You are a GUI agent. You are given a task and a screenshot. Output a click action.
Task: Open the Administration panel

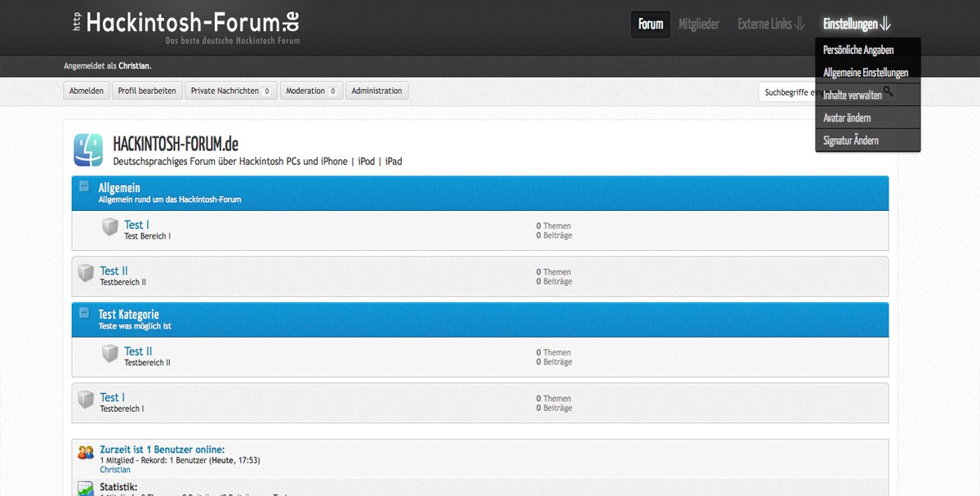376,91
